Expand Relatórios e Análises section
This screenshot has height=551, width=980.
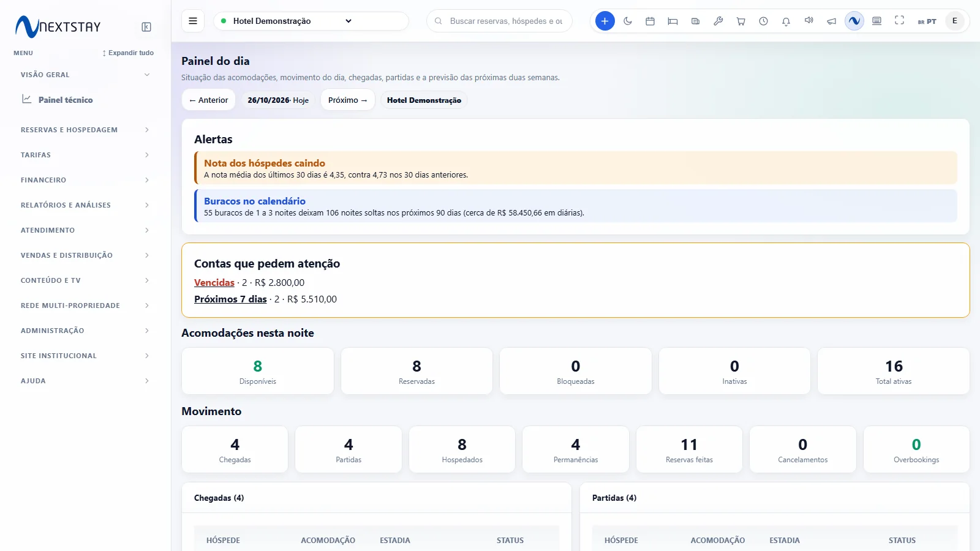85,205
